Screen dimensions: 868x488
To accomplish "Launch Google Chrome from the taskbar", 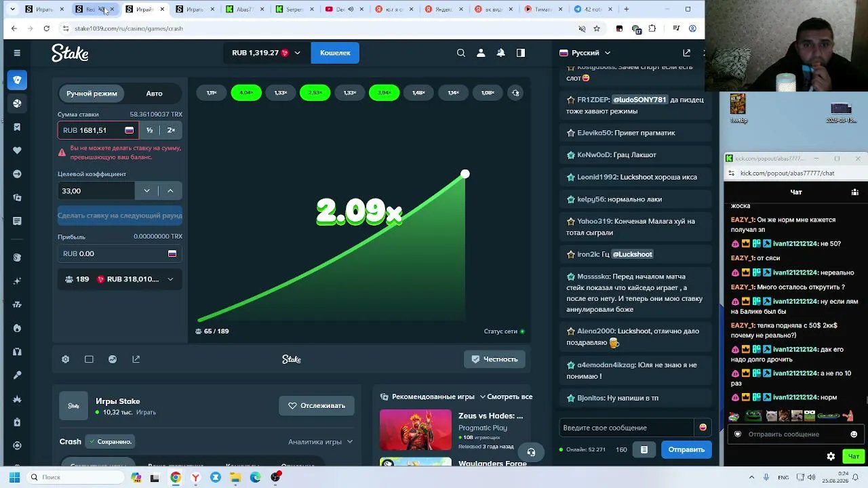I will coord(176,477).
